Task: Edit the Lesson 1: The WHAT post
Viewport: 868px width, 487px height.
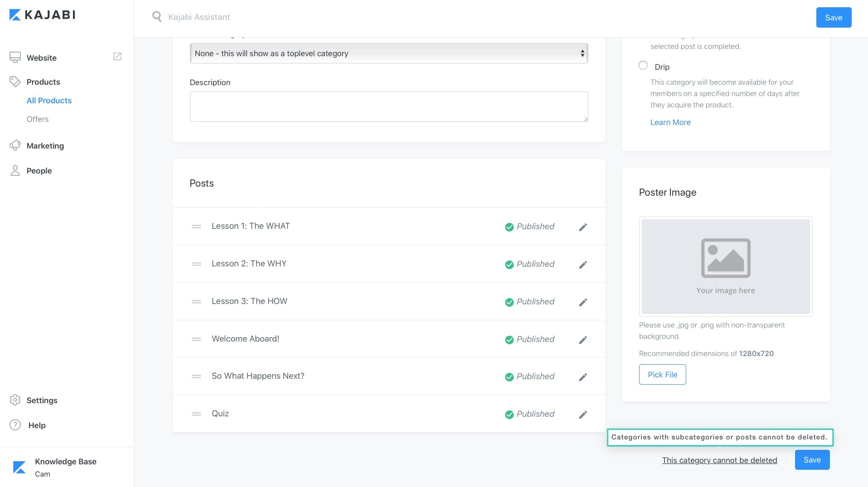Action: click(x=583, y=227)
